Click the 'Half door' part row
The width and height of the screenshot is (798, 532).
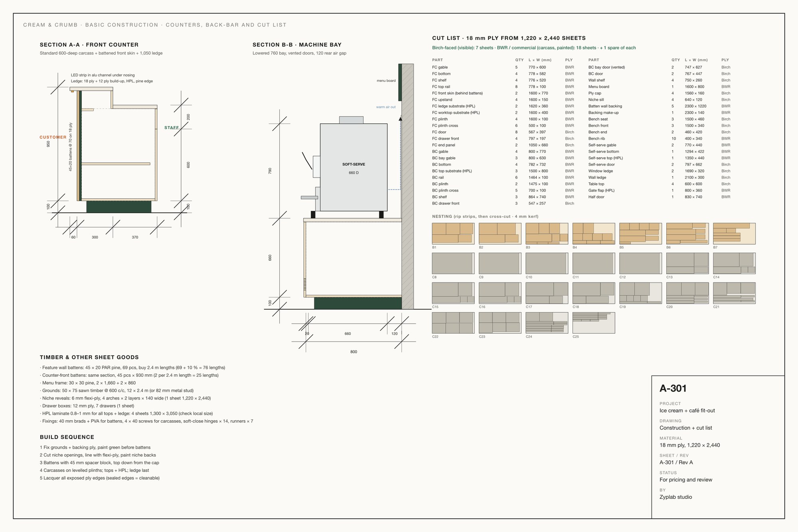click(660, 197)
